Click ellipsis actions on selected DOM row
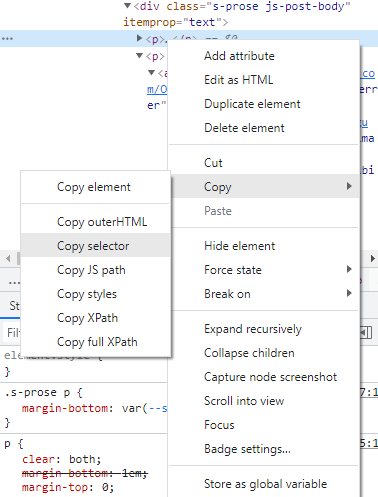The height and width of the screenshot is (497, 378). [7, 39]
